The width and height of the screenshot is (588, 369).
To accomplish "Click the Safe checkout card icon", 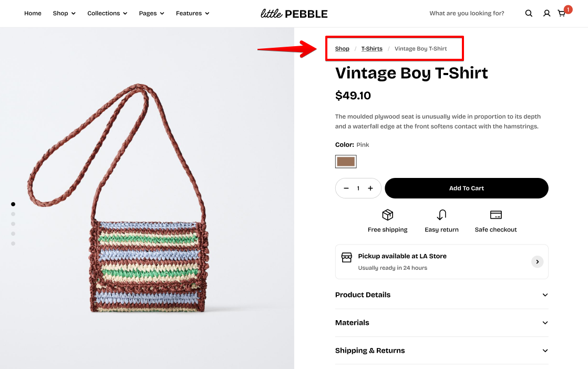I will click(x=496, y=215).
